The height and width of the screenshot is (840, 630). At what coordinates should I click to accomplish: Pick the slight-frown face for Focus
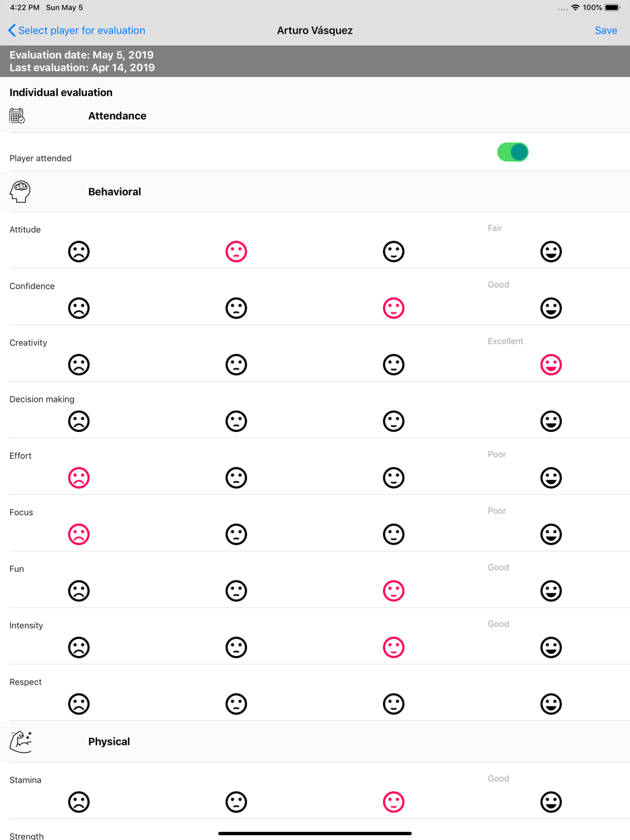pos(236,535)
